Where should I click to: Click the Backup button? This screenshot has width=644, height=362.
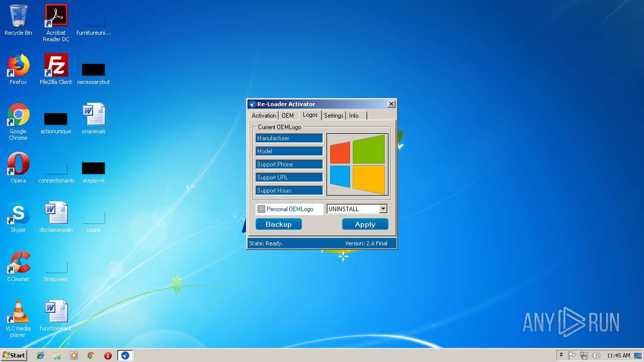(279, 224)
